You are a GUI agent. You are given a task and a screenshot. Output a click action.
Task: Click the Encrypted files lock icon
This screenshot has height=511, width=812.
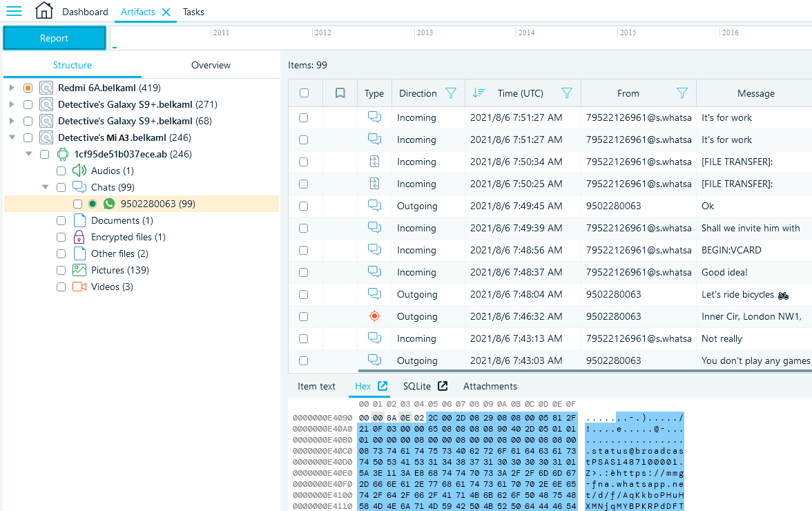pos(79,237)
